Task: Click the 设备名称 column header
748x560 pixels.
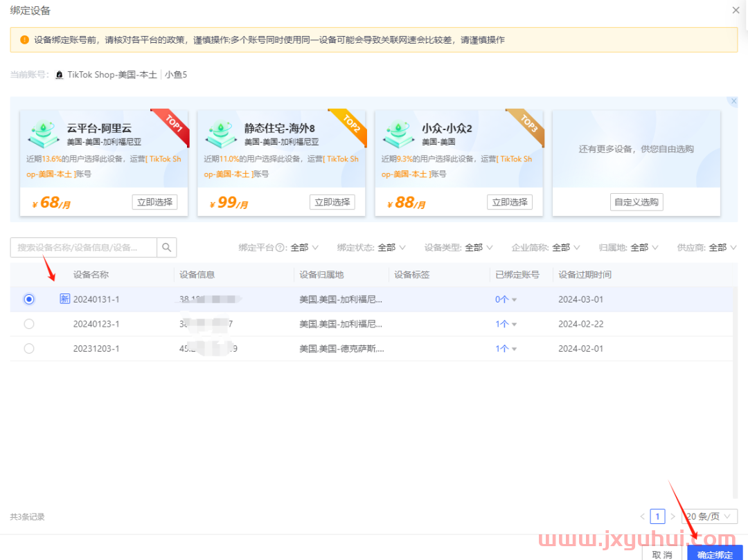Action: click(91, 275)
